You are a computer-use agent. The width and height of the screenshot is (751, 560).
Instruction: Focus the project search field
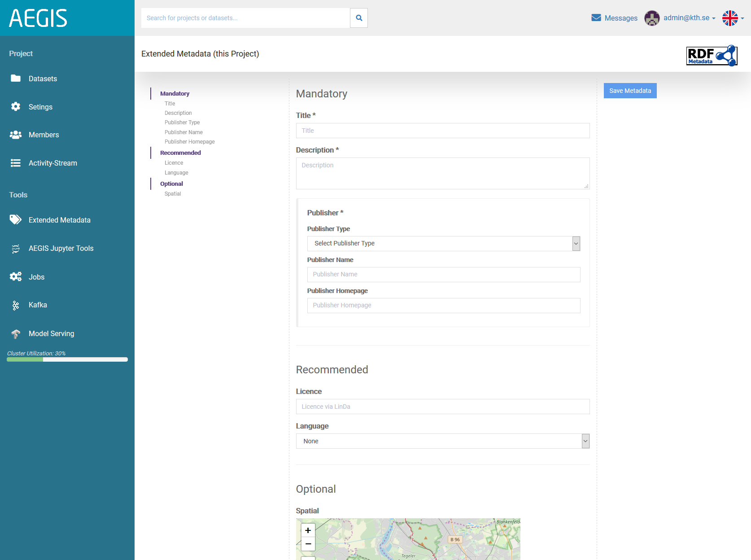pyautogui.click(x=245, y=18)
